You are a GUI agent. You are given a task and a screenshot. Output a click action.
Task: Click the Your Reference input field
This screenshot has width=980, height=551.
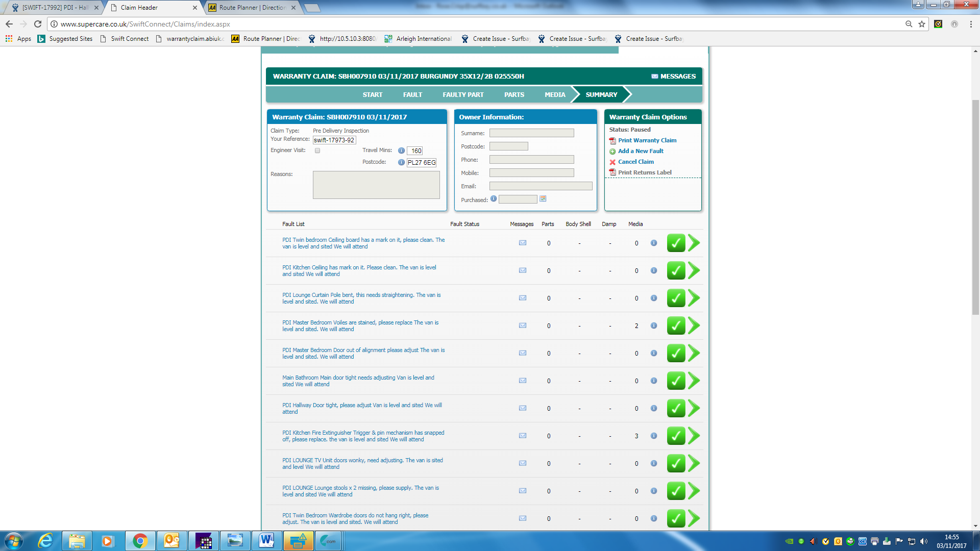334,140
